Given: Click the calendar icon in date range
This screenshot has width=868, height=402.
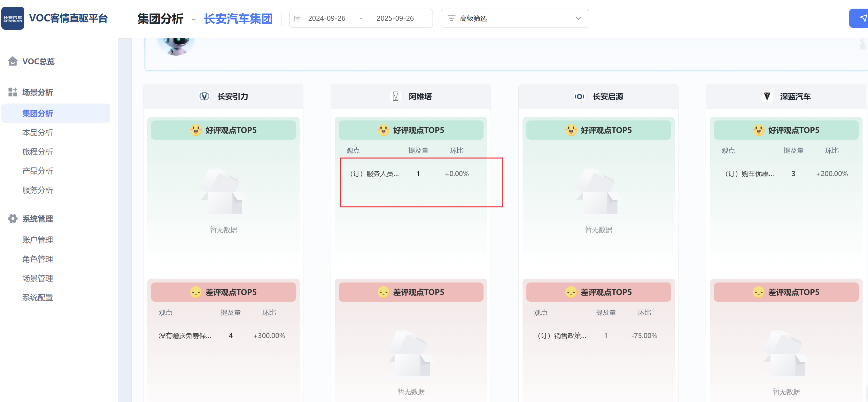Looking at the screenshot, I should pyautogui.click(x=297, y=19).
